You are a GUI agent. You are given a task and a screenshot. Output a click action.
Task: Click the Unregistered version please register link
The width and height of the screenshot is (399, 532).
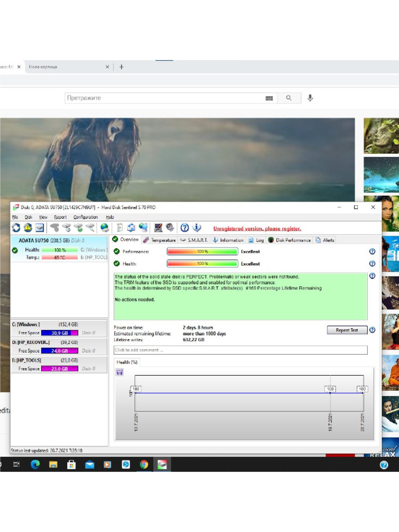click(257, 229)
